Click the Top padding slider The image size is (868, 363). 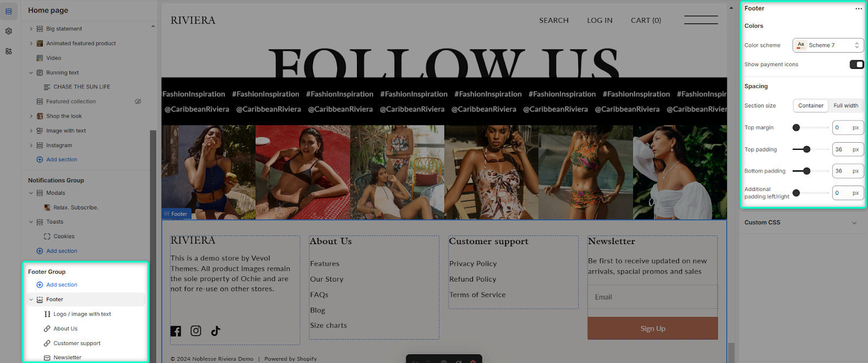(810, 149)
